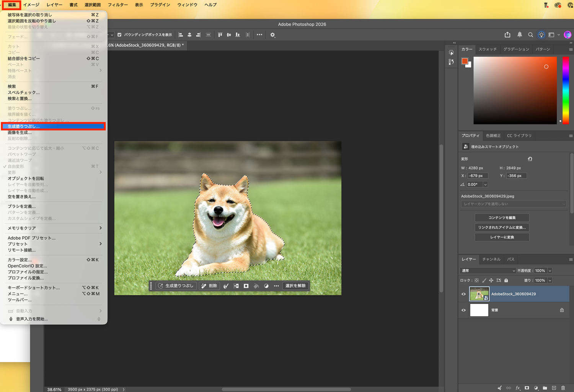Uncheck バウンディングボックスを表示 checkbox
Screen dimensions: 574x392
coord(119,35)
